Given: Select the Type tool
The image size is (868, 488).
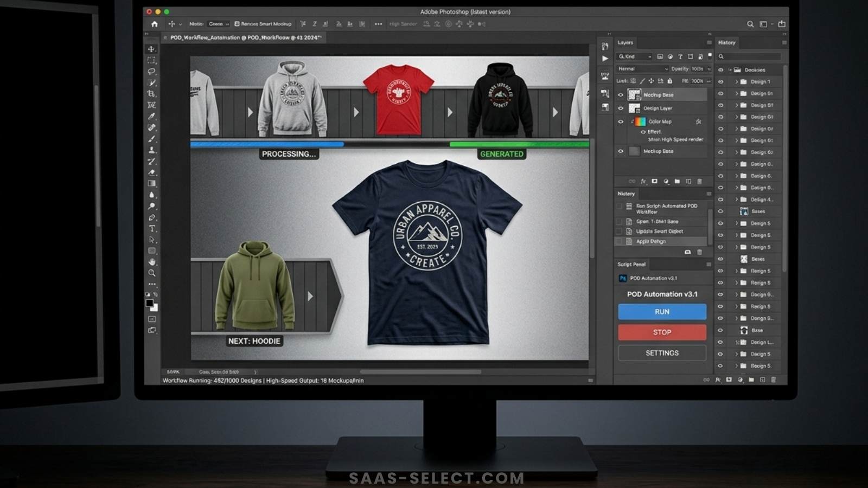Looking at the screenshot, I should point(152,228).
